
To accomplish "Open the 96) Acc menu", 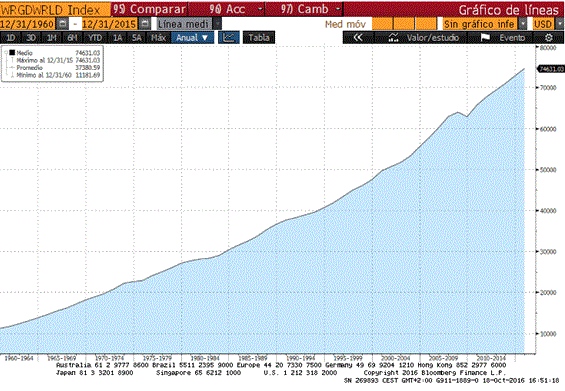I will click(227, 9).
